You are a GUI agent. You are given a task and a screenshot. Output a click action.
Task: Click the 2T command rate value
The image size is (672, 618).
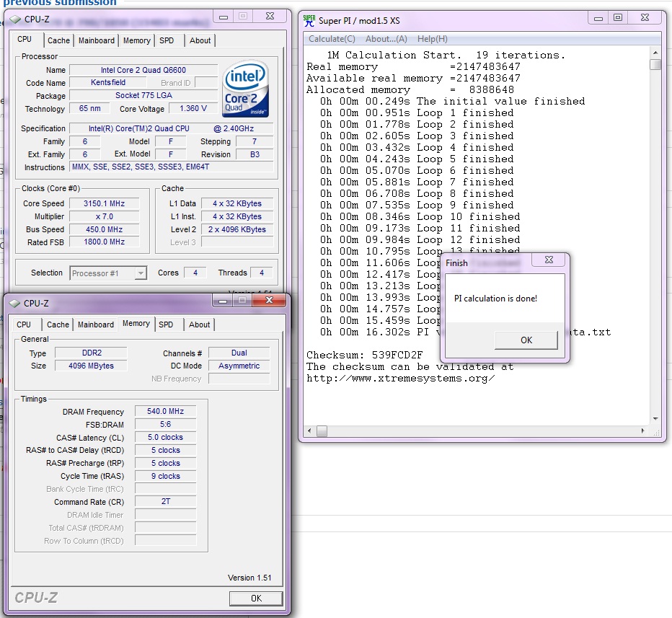pos(165,501)
